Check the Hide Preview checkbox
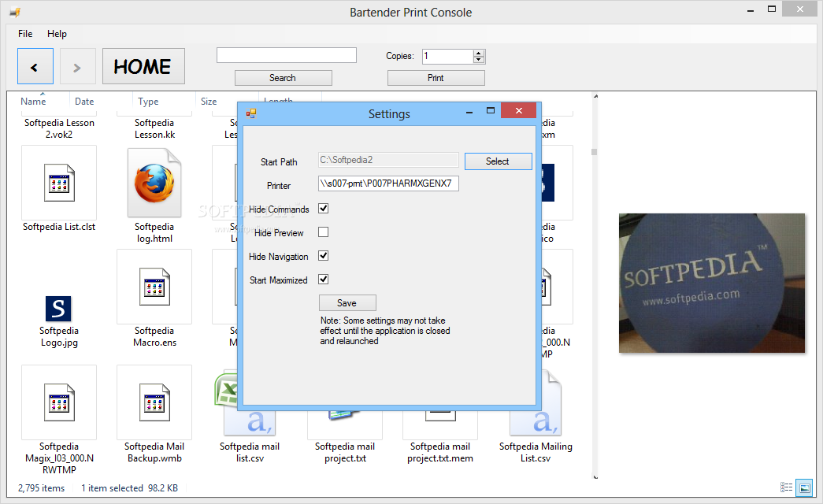 (x=324, y=232)
